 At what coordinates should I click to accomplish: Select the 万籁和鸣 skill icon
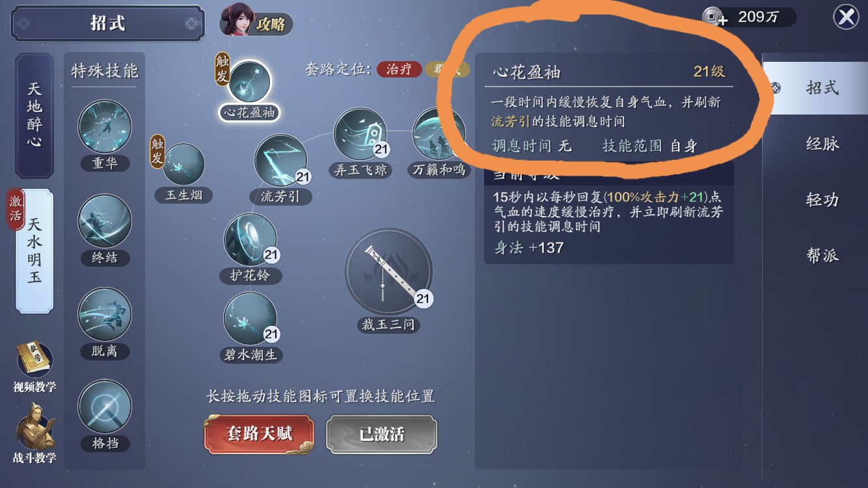pyautogui.click(x=439, y=134)
